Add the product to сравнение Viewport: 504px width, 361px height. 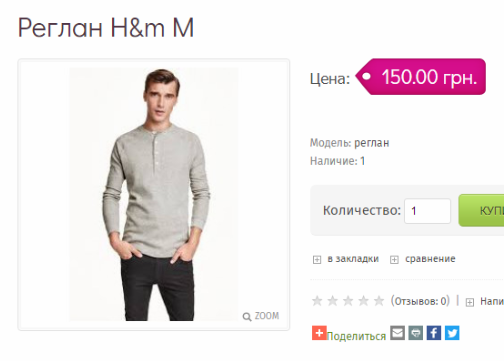430,259
